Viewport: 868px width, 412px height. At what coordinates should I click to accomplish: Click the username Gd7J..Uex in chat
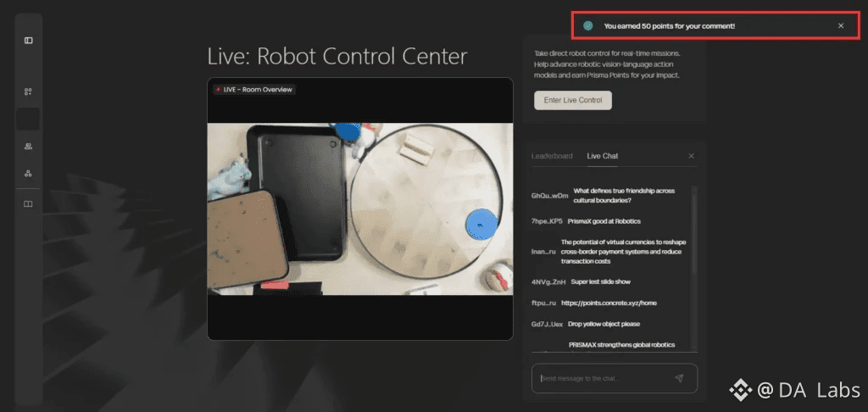547,324
